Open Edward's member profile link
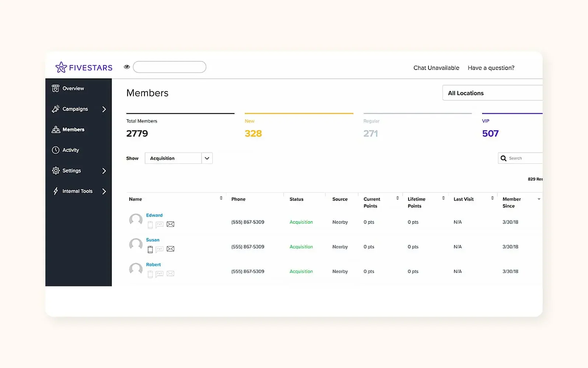Image resolution: width=588 pixels, height=368 pixels. 154,215
